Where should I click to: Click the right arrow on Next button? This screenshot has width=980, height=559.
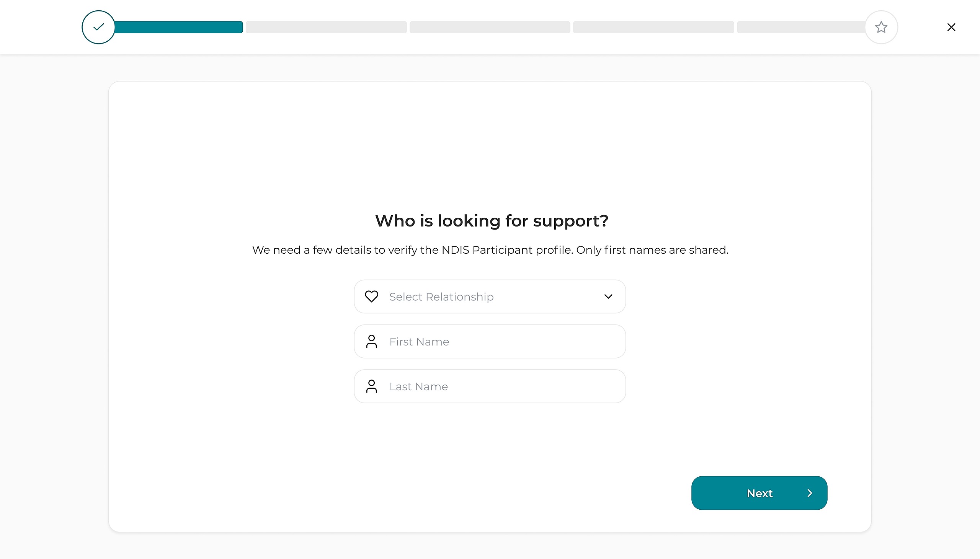pyautogui.click(x=810, y=493)
